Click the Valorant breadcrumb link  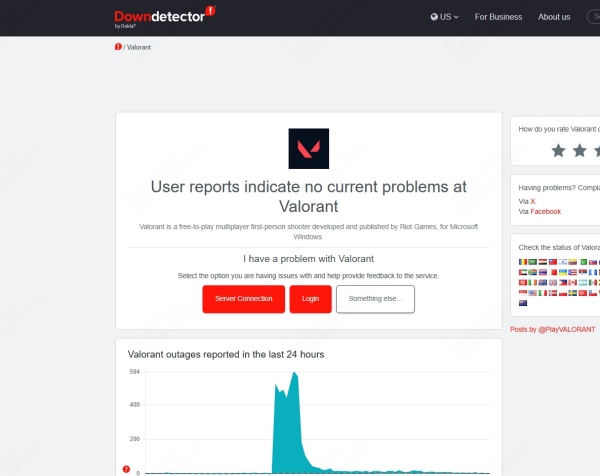139,47
